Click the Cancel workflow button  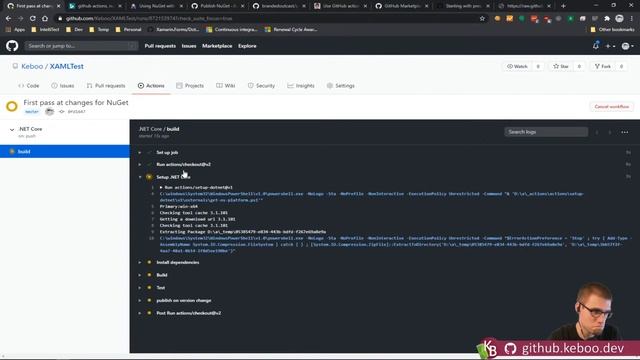(x=611, y=107)
